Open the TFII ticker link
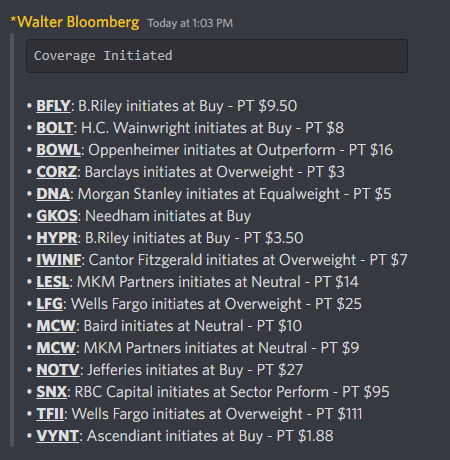This screenshot has width=450, height=460. (50, 414)
